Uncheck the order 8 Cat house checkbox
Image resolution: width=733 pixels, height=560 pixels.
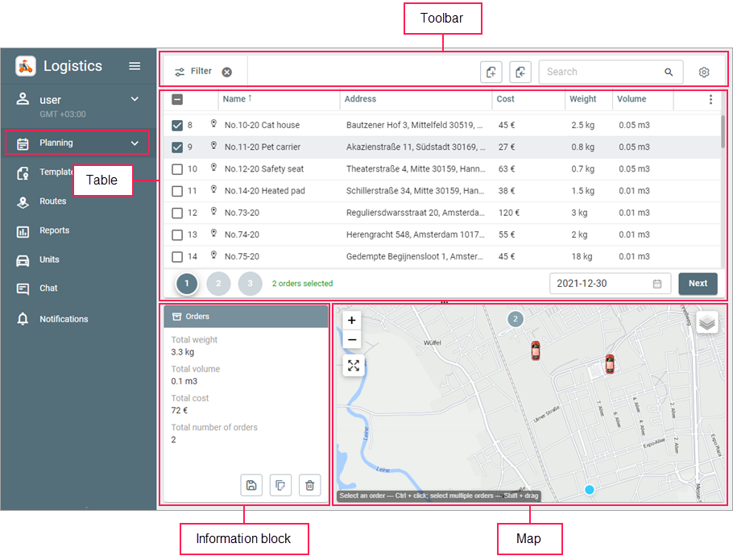(177, 126)
